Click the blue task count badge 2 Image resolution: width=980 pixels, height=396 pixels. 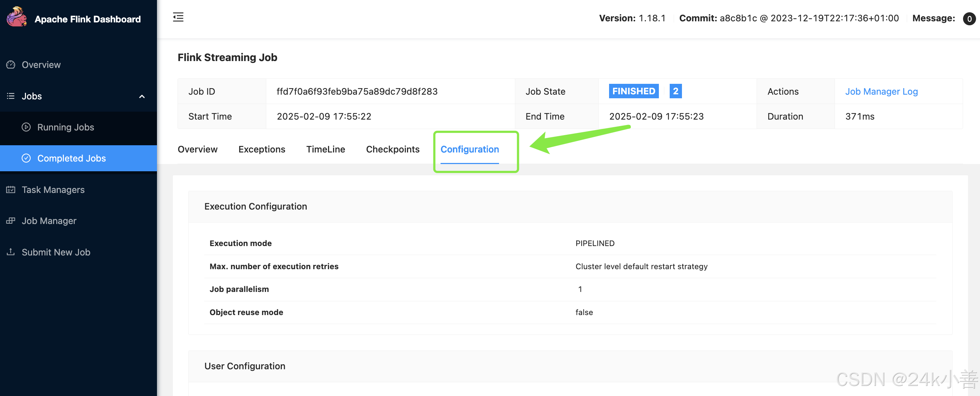[x=675, y=91]
